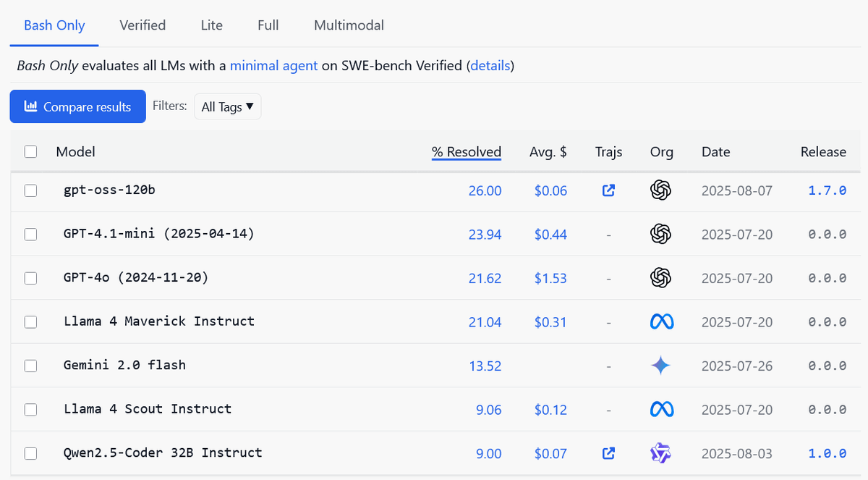Click OpenAI logo in gpt-oss-120b row
Viewport: 868px width, 480px height.
tap(660, 190)
